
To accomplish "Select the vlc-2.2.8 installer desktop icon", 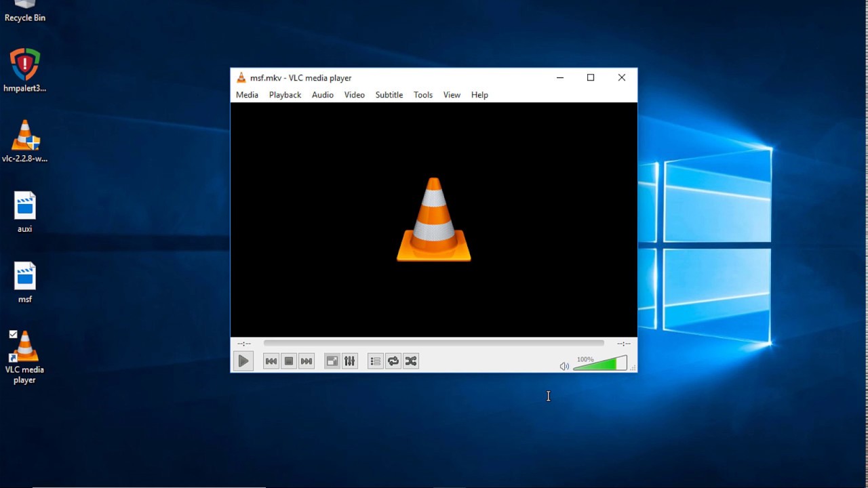I will click(x=25, y=141).
